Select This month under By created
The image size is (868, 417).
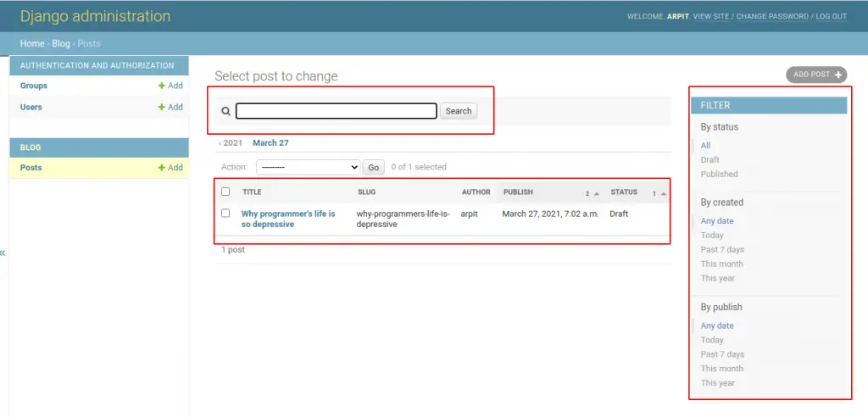click(722, 264)
